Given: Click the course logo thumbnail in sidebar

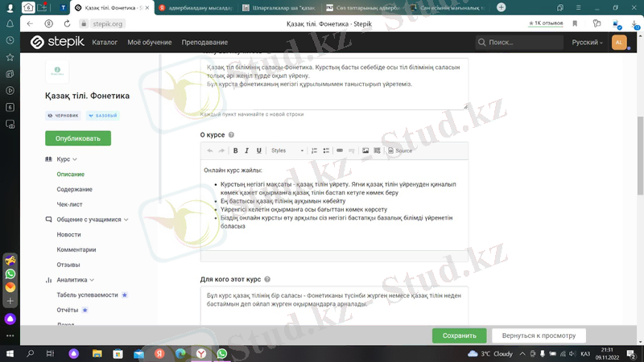Looking at the screenshot, I should [57, 72].
